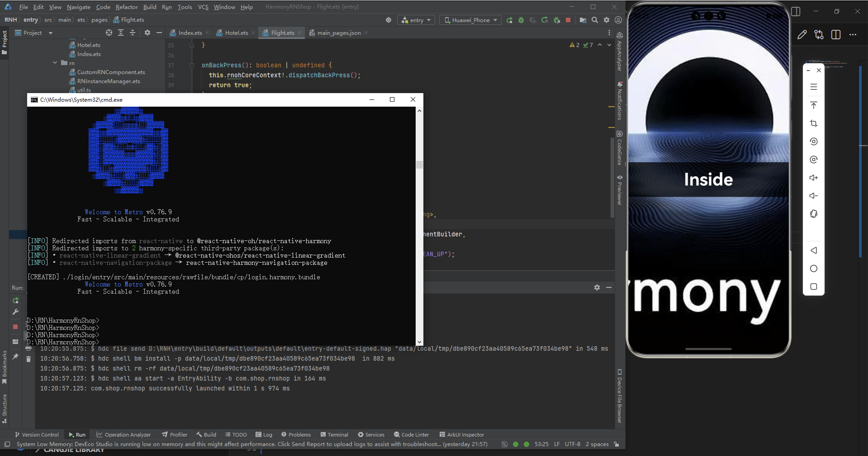Start debugging with the green bug icon
Viewport: 868px width, 456px height.
pos(521,20)
